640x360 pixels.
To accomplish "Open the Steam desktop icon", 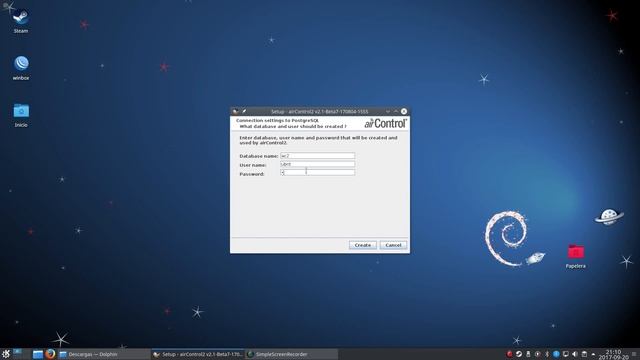I will tap(20, 21).
